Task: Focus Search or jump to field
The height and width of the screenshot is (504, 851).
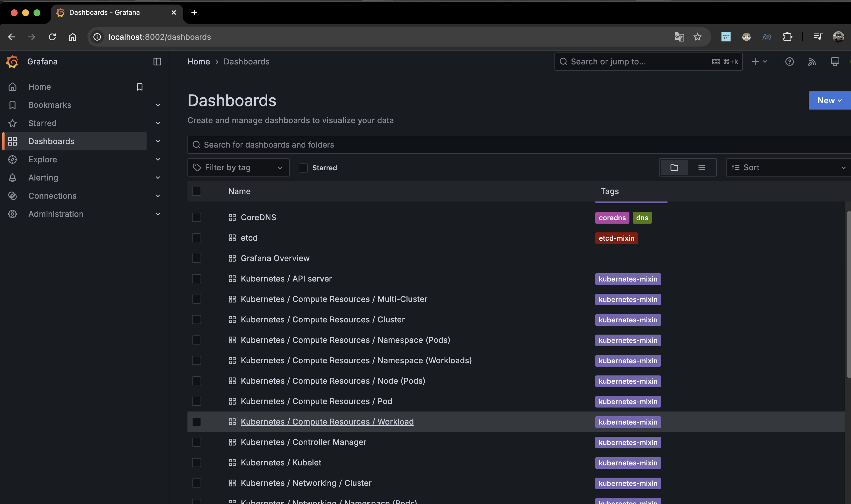Action: (648, 62)
